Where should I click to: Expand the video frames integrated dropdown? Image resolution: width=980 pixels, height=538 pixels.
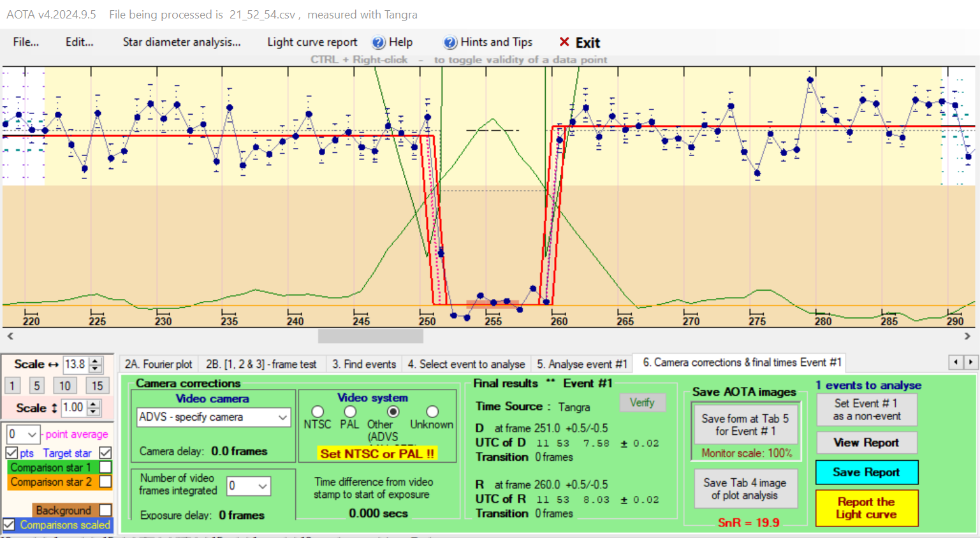tap(262, 486)
